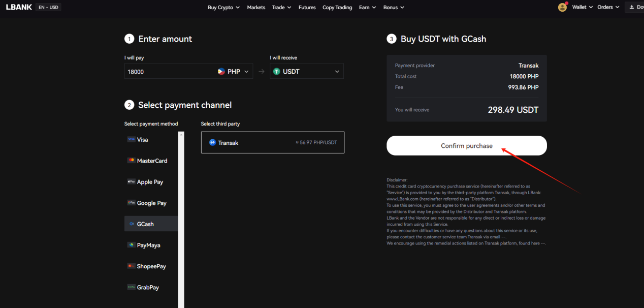Image resolution: width=644 pixels, height=308 pixels.
Task: Click the 'Select third party' label
Action: (x=220, y=124)
